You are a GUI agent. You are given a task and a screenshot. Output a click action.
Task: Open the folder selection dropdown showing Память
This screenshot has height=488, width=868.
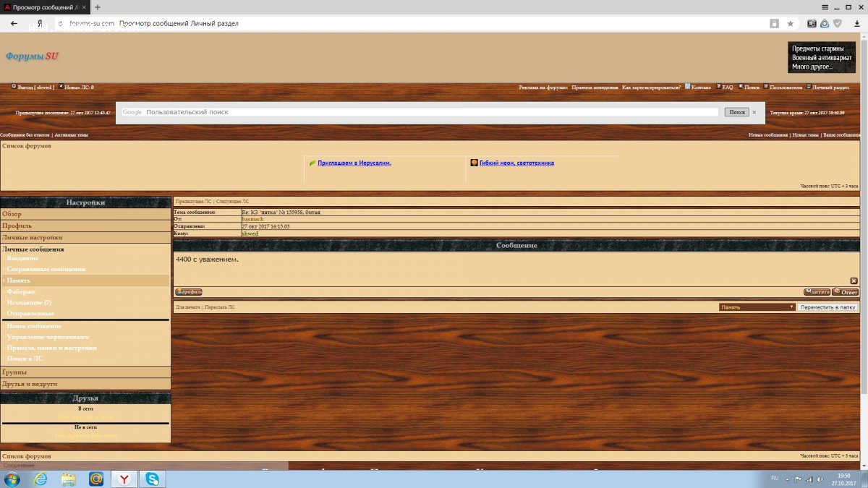[x=757, y=307]
